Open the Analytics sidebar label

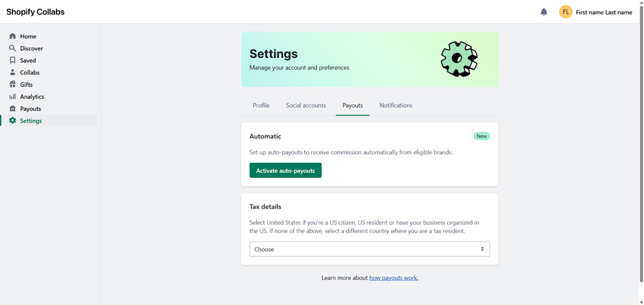[32, 97]
